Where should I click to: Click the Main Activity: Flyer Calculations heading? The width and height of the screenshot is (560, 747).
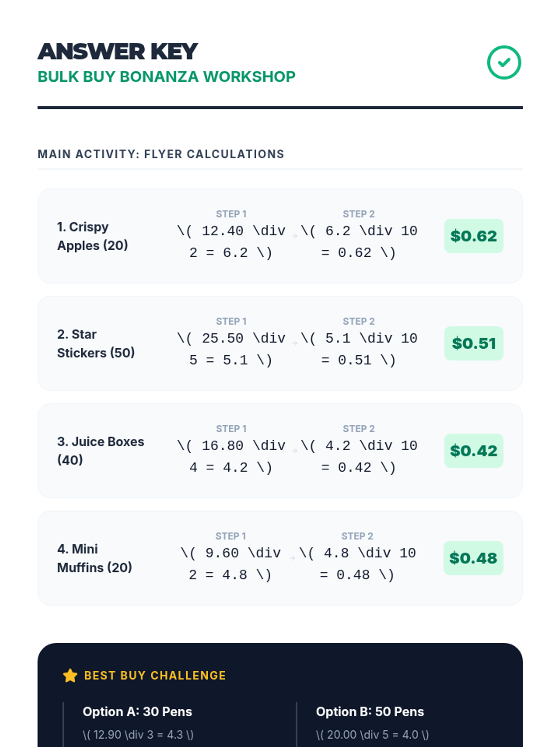[161, 154]
